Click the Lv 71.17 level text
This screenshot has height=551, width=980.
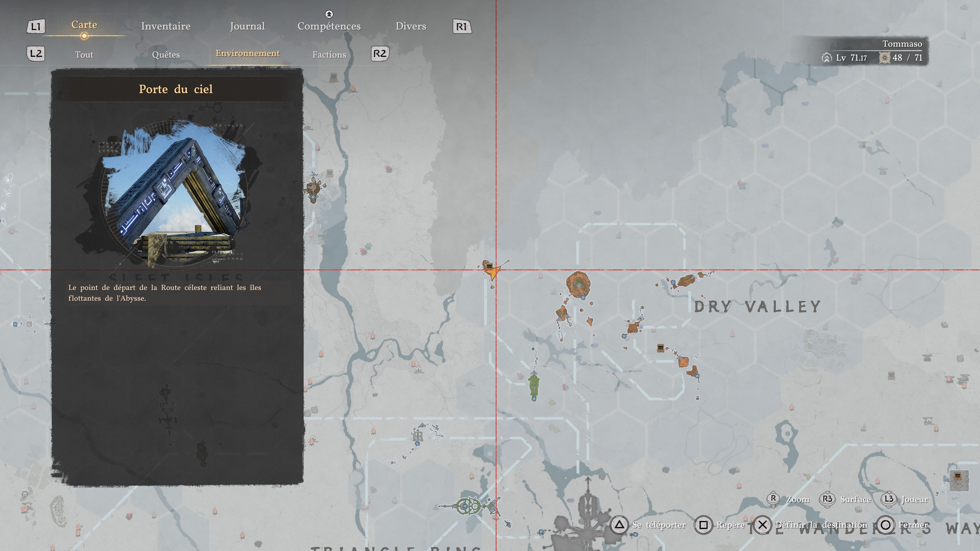pyautogui.click(x=851, y=58)
